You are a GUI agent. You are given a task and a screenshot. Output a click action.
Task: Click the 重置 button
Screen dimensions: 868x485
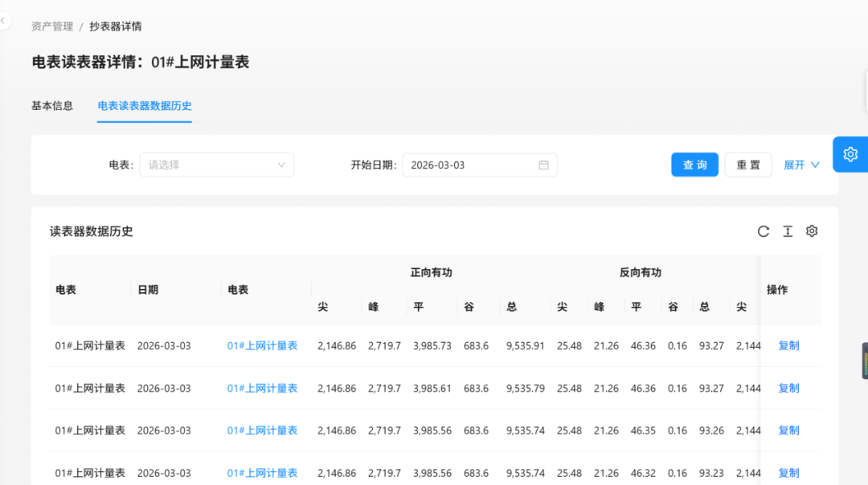pos(748,165)
